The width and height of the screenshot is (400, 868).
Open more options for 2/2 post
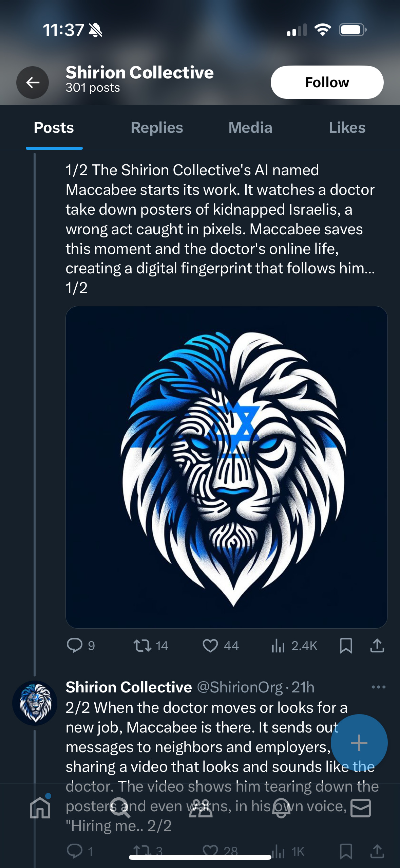378,687
